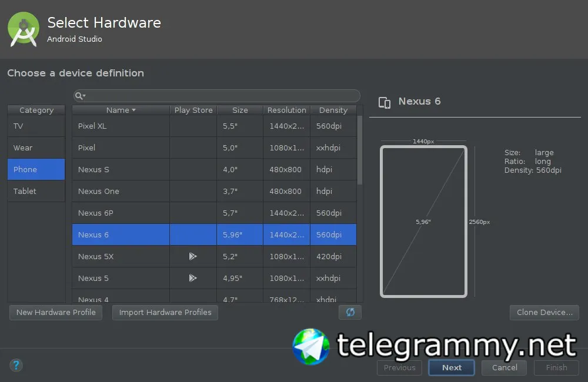
Task: Click hdpi density in Nexus S row
Action: 333,169
